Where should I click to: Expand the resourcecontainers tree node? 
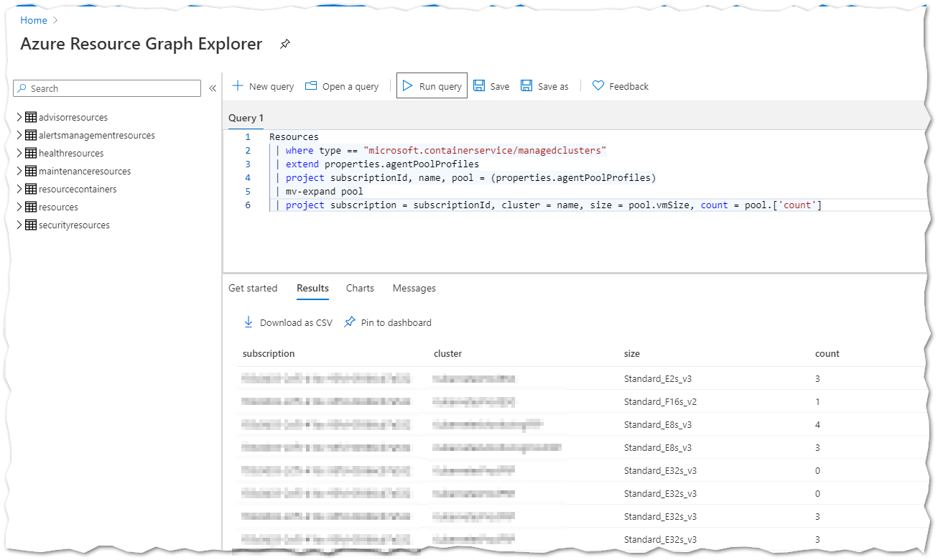pos(19,189)
